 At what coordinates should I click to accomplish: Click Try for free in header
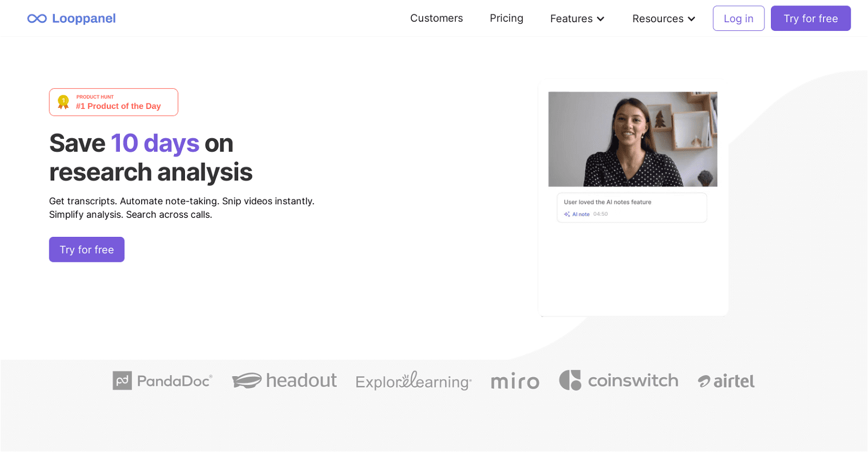[x=810, y=18]
